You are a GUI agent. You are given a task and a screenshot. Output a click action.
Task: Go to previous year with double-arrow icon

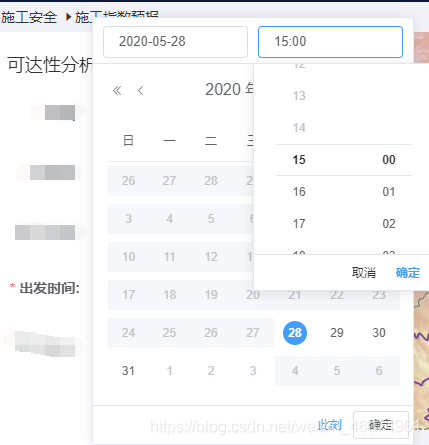click(x=117, y=90)
